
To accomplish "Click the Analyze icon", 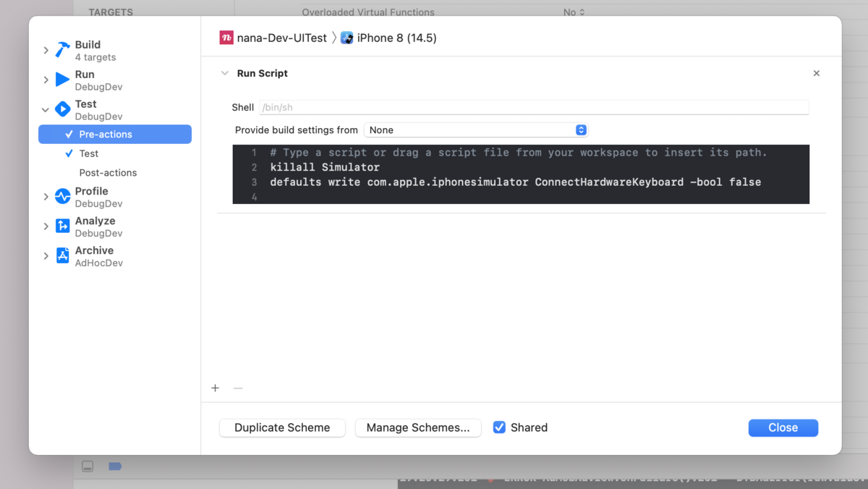I will [63, 226].
